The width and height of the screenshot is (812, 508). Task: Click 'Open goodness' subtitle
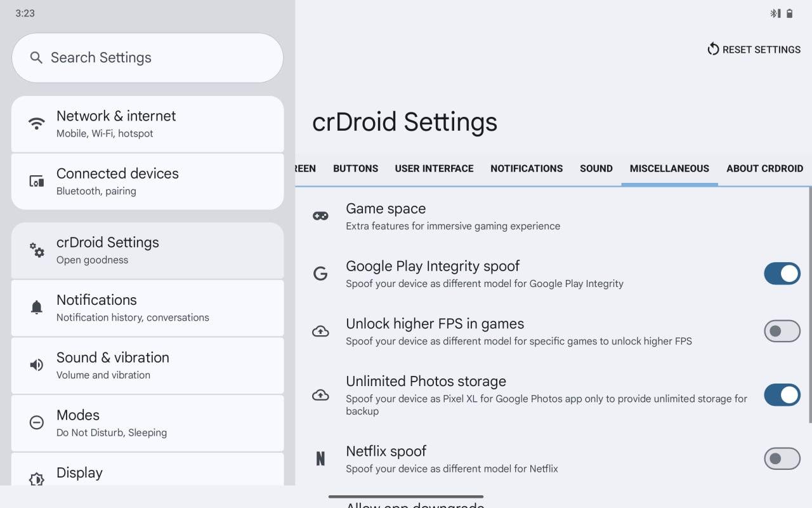[92, 260]
